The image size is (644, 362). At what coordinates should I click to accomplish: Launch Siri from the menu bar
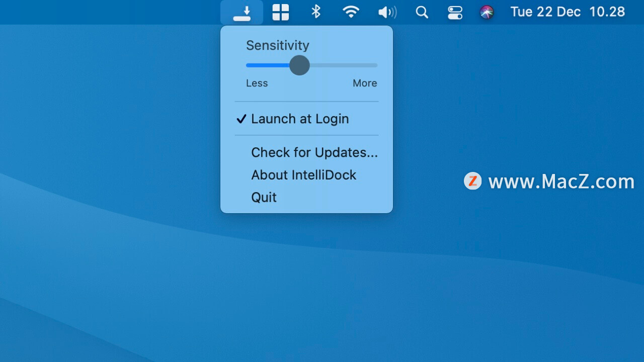[487, 12]
